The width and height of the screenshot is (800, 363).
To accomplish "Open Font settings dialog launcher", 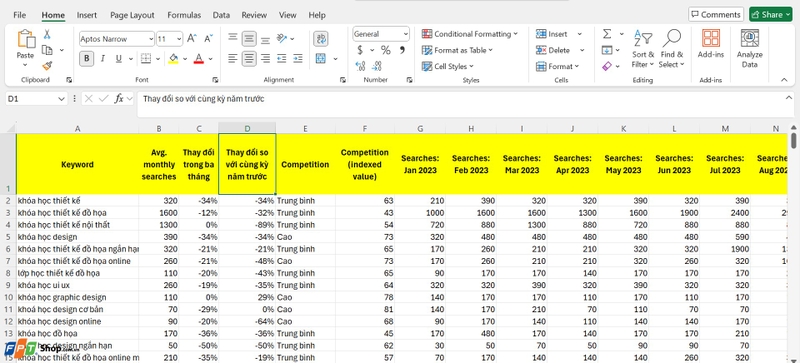I will (x=215, y=80).
